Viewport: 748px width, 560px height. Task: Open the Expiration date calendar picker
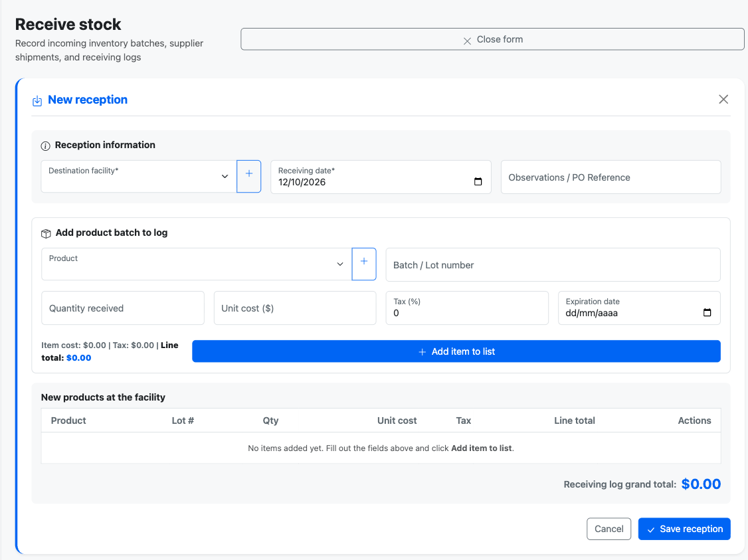pyautogui.click(x=707, y=312)
